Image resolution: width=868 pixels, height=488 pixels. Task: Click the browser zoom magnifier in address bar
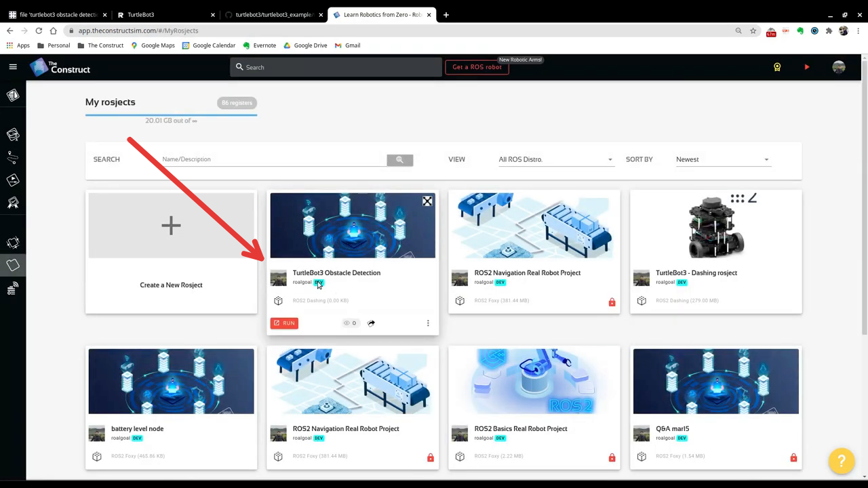(738, 30)
